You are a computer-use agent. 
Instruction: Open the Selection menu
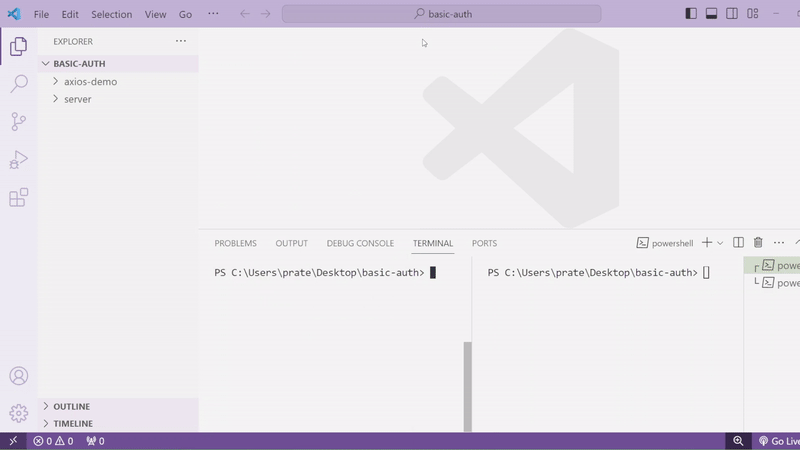[112, 14]
